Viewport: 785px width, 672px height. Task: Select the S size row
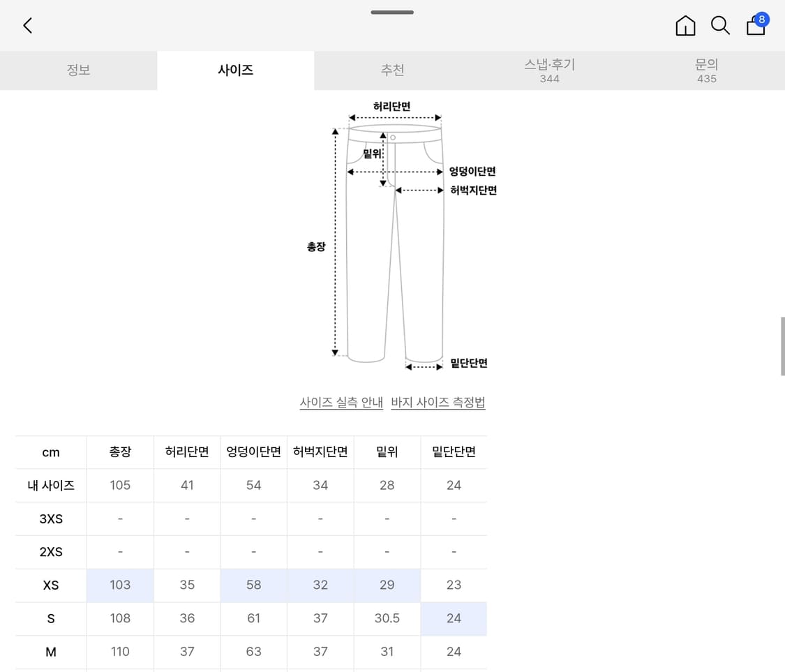(50, 618)
